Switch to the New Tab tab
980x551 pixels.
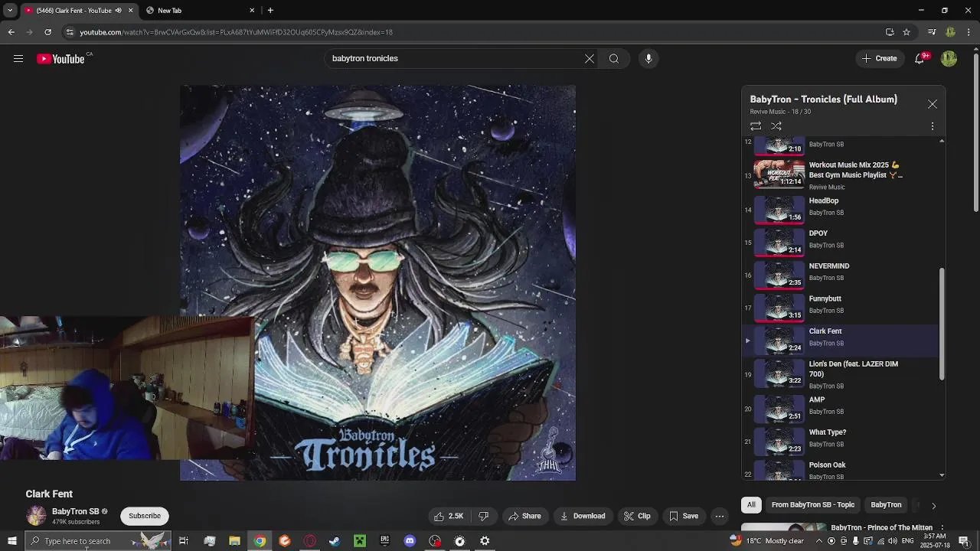[x=199, y=11]
